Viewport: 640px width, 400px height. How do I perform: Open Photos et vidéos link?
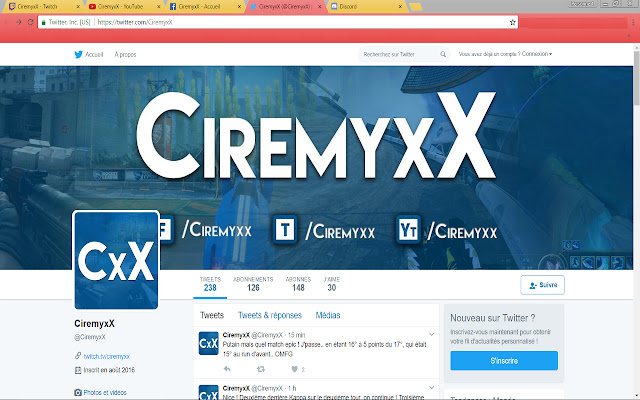(x=105, y=392)
